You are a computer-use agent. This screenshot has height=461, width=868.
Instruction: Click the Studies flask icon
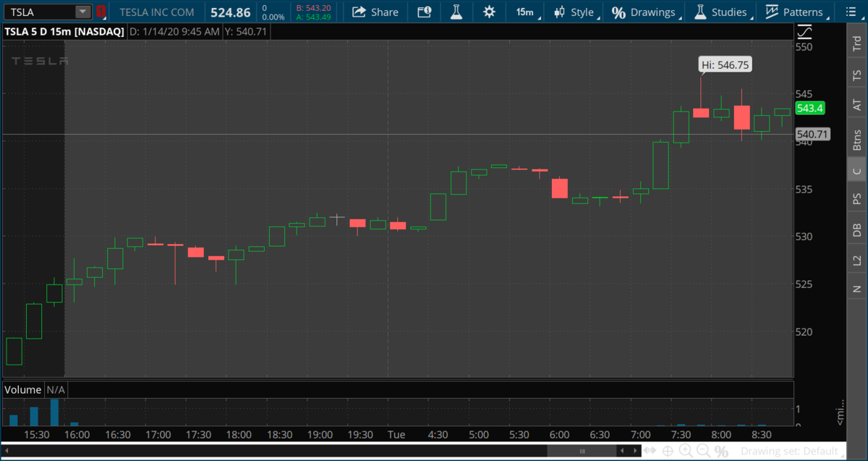point(699,12)
